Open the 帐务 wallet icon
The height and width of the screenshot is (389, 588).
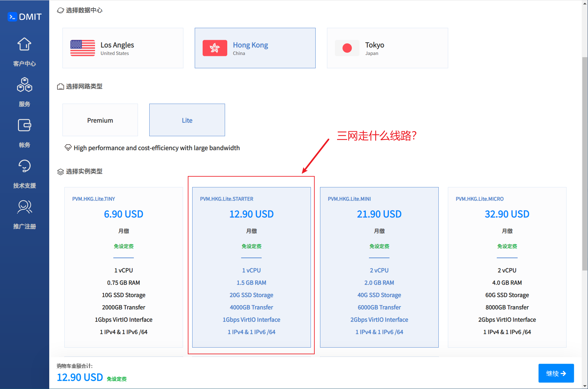24,125
